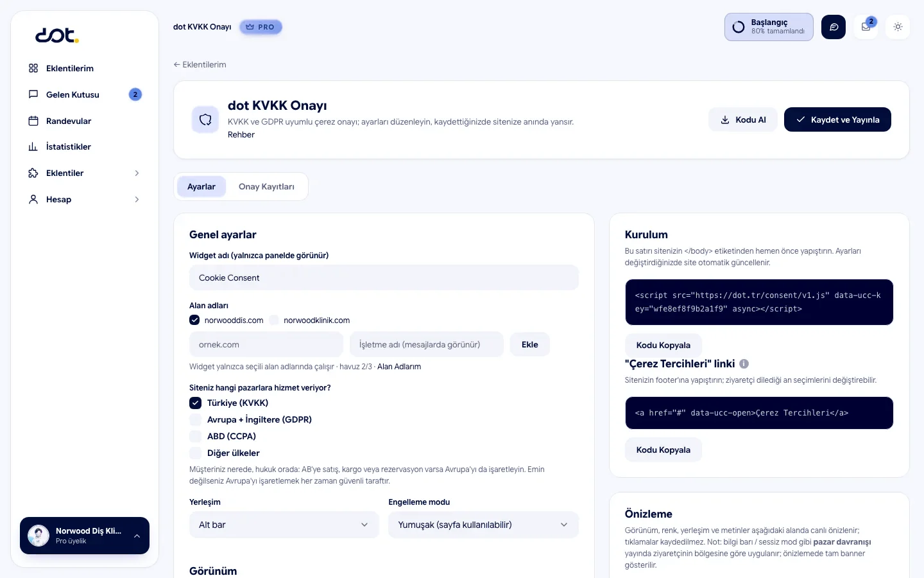Click the Norwood Diş Kliniği avatar
The width and height of the screenshot is (924, 578).
pyautogui.click(x=38, y=536)
